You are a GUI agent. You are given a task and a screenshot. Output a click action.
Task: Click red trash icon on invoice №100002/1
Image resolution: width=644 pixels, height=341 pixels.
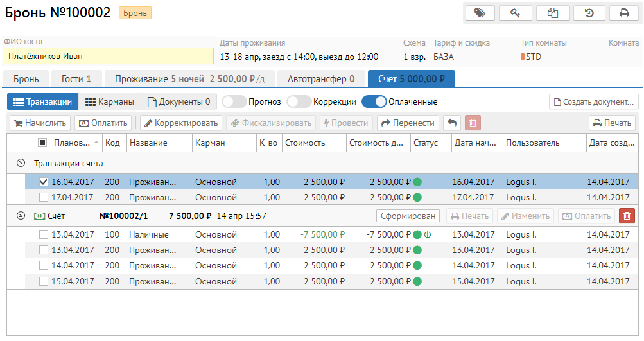[627, 216]
